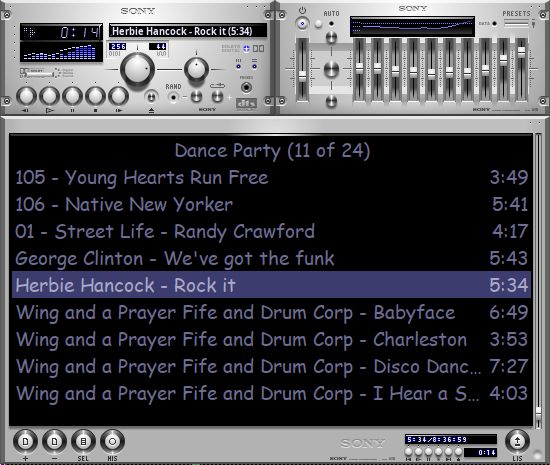Select the Babyface track row

coord(271,312)
